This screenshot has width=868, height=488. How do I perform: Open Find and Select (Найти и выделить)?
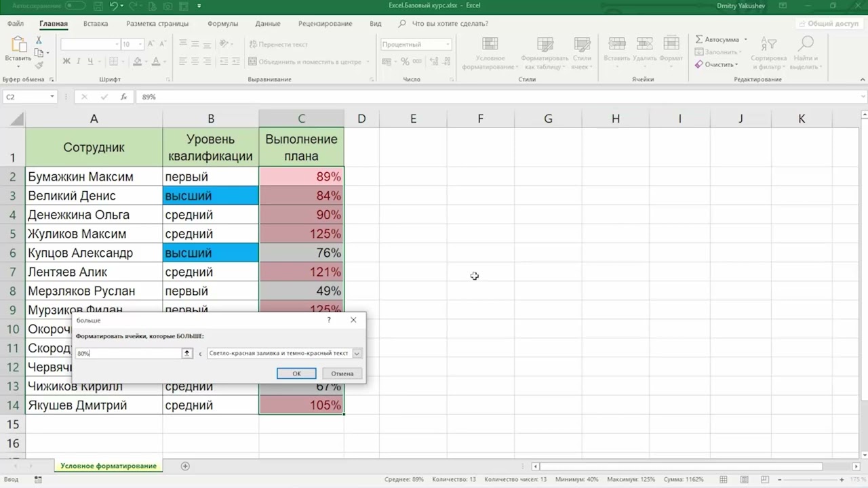[805, 54]
